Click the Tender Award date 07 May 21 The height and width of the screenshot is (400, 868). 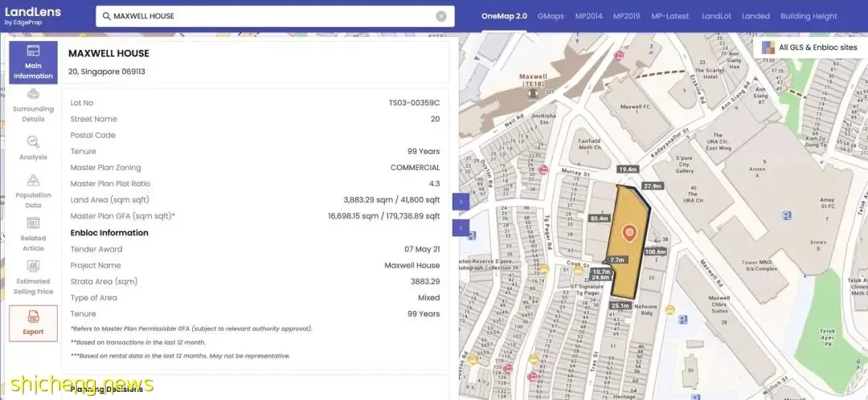tap(423, 249)
